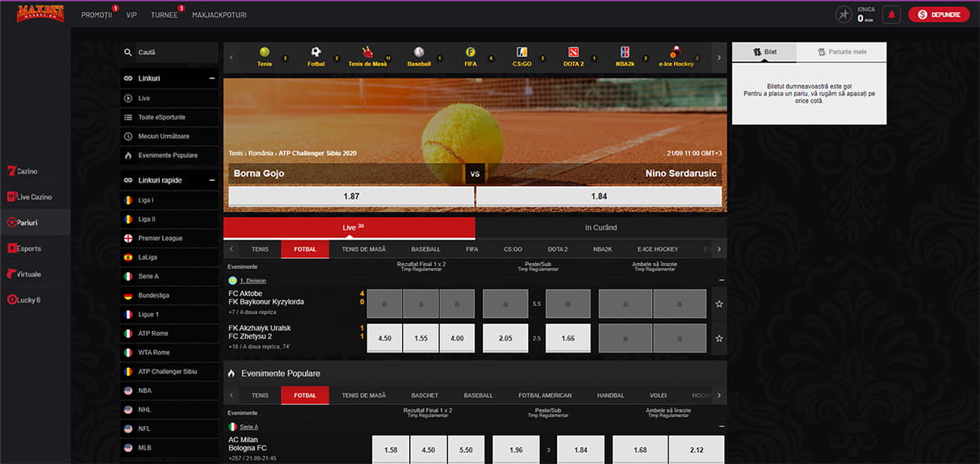Viewport: 980px width, 464px height.
Task: Collapse the Linkuri section
Action: tap(212, 78)
